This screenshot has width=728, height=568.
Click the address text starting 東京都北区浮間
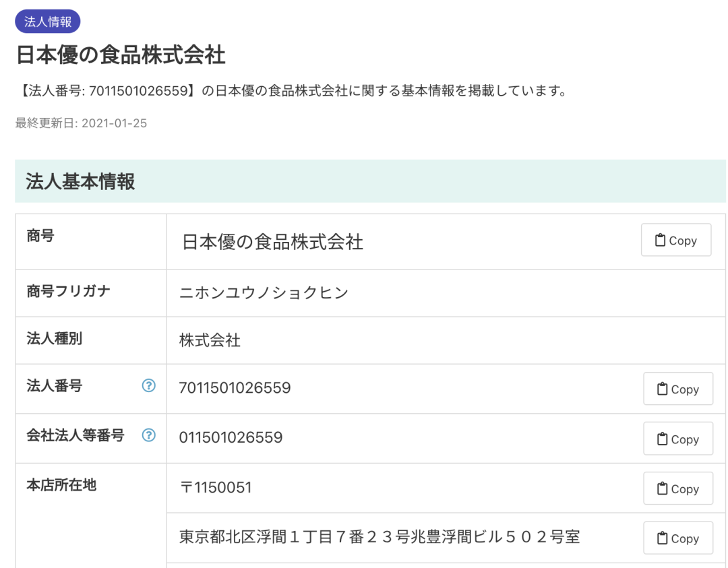point(380,537)
